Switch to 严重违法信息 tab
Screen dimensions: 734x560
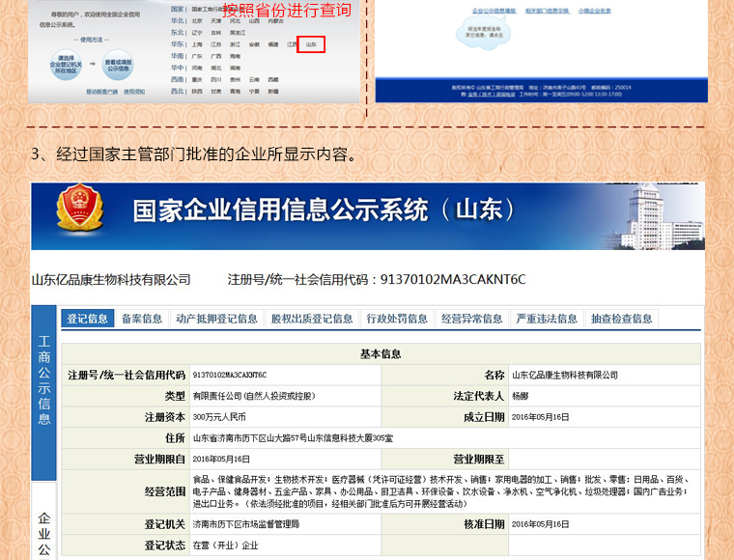click(x=547, y=319)
